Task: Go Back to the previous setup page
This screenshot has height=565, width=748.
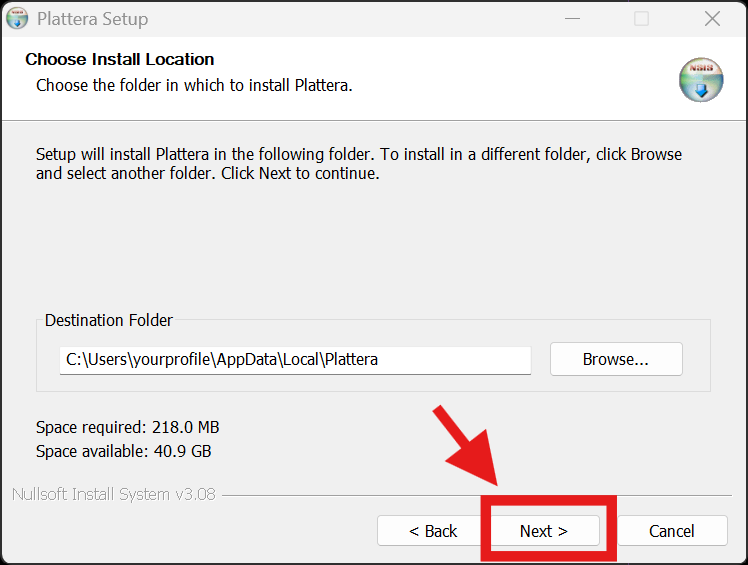Action: click(x=433, y=531)
